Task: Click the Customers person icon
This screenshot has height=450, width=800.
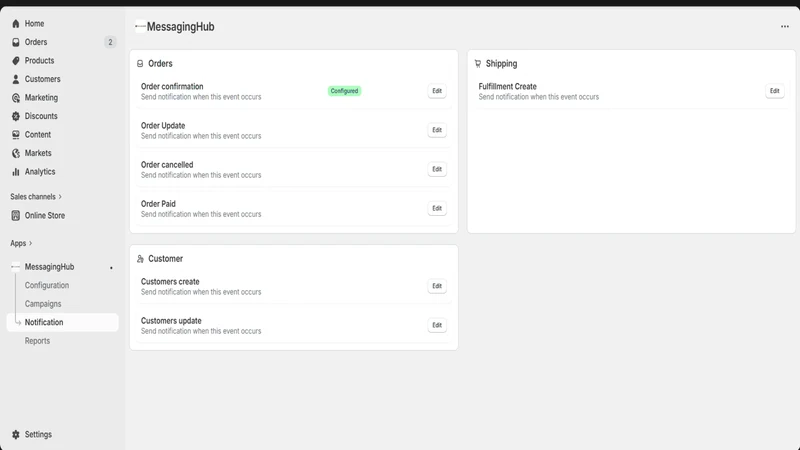Action: (x=16, y=79)
